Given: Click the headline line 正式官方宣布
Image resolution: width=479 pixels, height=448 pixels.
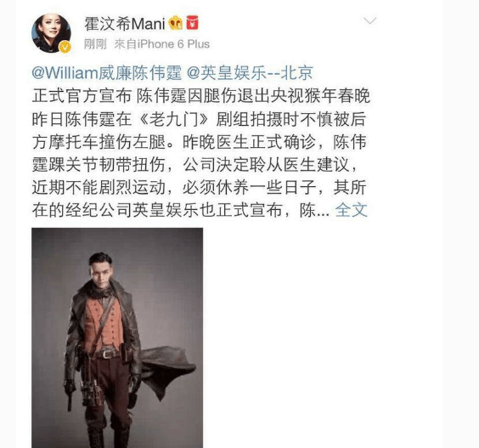Looking at the screenshot, I should [x=82, y=96].
